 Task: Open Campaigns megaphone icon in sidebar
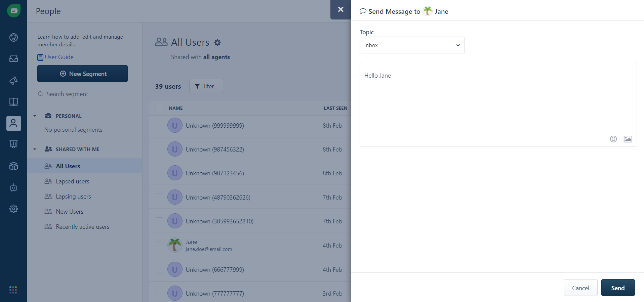(13, 80)
